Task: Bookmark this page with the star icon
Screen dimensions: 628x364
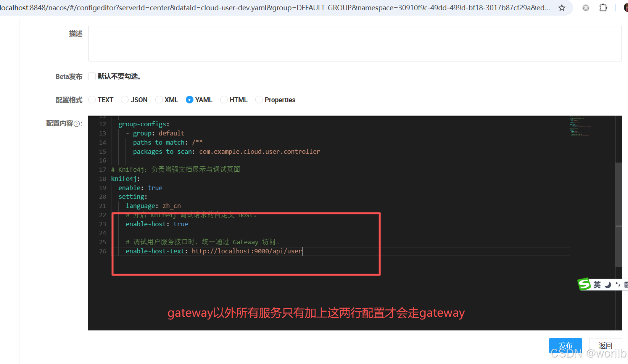Action: point(562,8)
